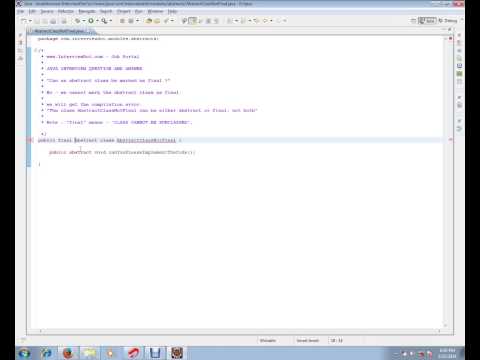The image size is (480, 360).
Task: Expand the Search toolbar dropdown arrow
Action: (x=172, y=21)
